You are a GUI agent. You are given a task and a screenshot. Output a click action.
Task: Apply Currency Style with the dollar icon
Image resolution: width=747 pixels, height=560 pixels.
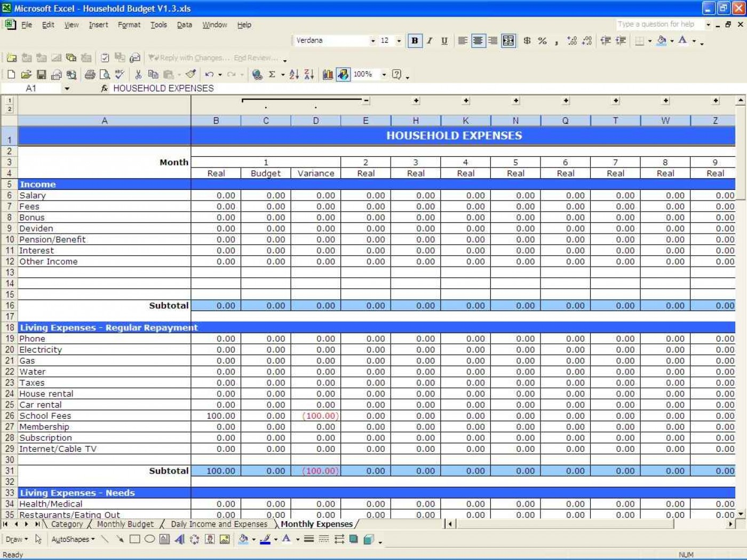[527, 41]
